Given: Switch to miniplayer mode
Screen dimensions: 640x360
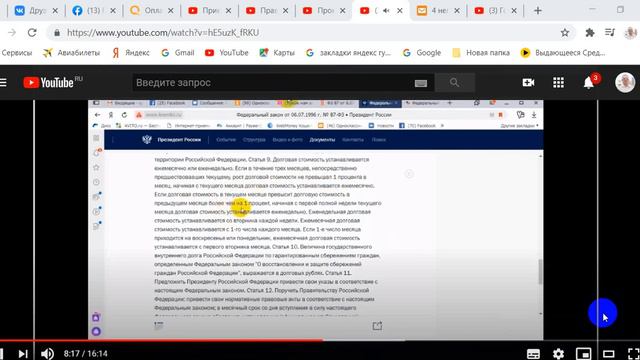Looking at the screenshot, I should [x=583, y=353].
